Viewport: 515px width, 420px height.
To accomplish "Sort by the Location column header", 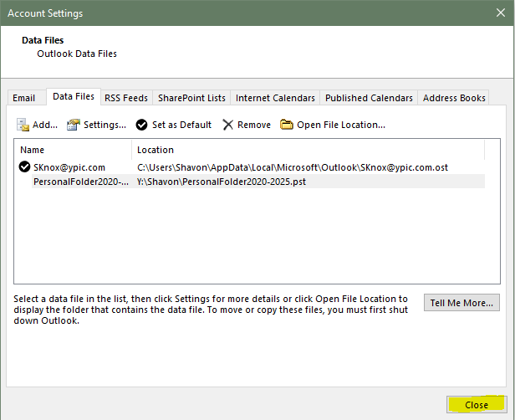I will 308,150.
